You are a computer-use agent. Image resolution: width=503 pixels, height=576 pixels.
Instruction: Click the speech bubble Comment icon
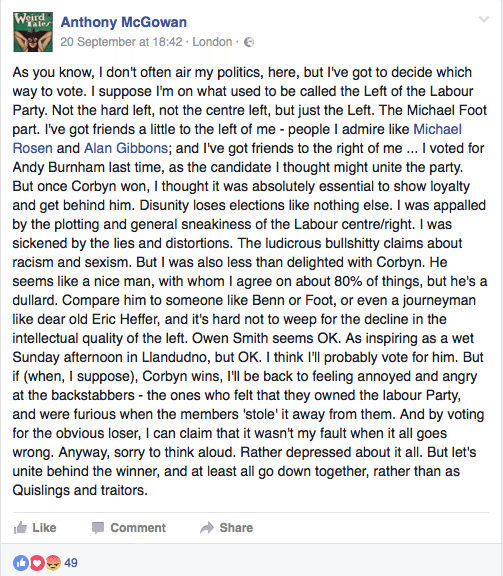(x=98, y=528)
